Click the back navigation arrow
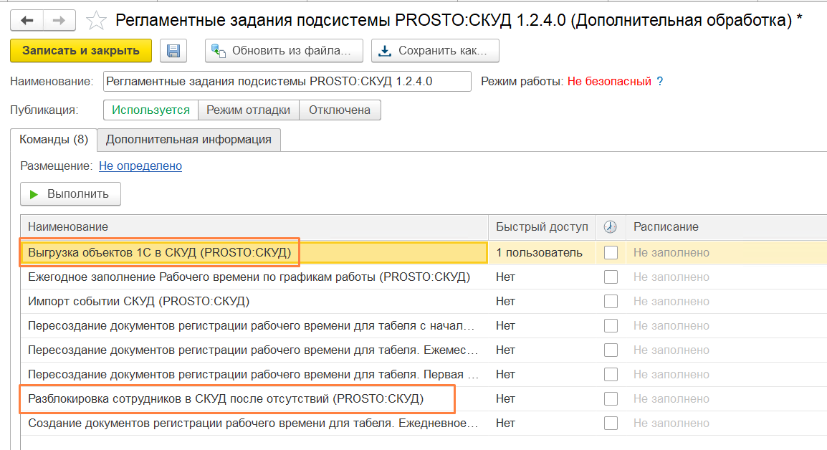The width and height of the screenshot is (827, 450). [27, 19]
